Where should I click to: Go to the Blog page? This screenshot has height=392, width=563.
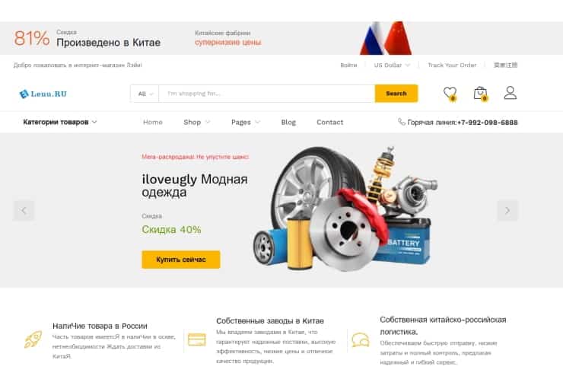[x=288, y=122]
